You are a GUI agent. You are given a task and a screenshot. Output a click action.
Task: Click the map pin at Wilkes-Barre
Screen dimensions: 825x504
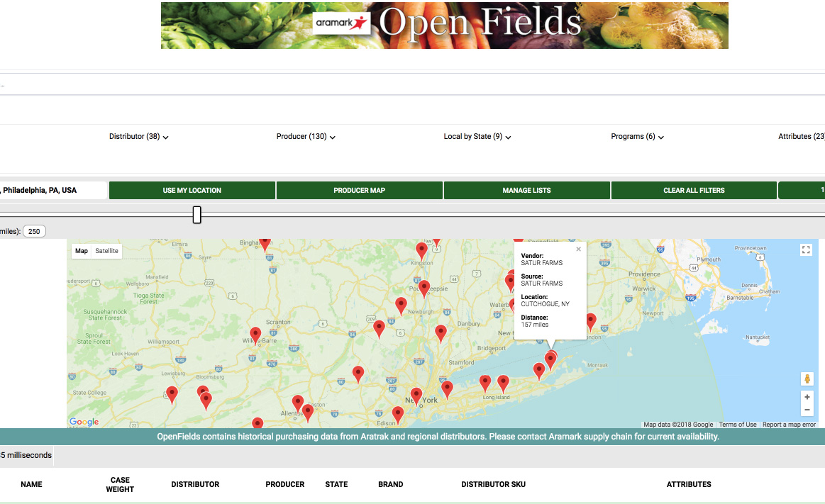click(255, 335)
